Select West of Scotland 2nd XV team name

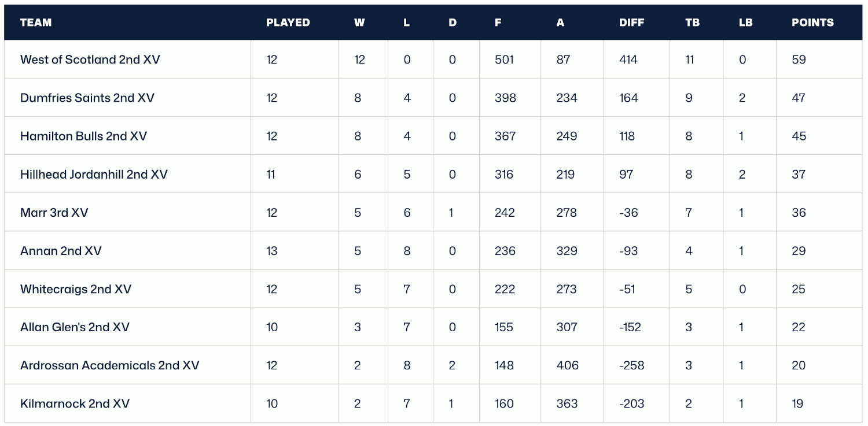(x=90, y=60)
